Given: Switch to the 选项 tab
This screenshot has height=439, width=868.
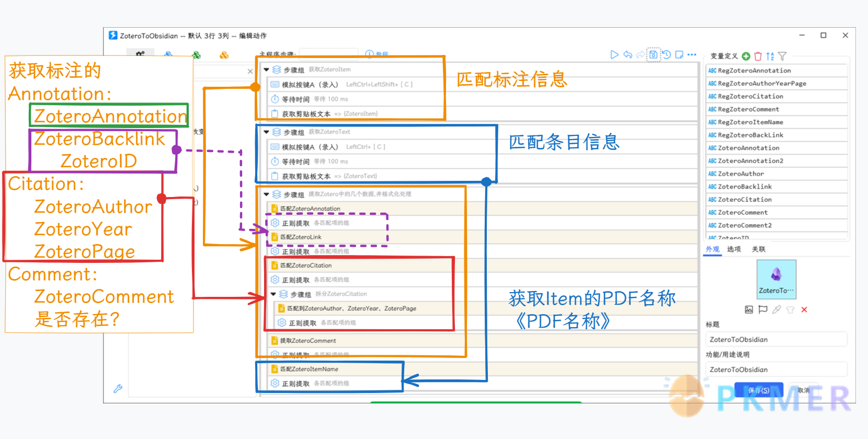Looking at the screenshot, I should (x=734, y=249).
